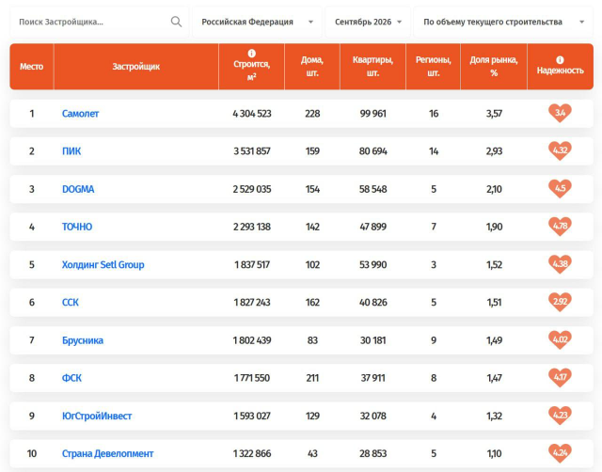
Task: Click the value 1 827 243 for ССК
Action: [252, 303]
